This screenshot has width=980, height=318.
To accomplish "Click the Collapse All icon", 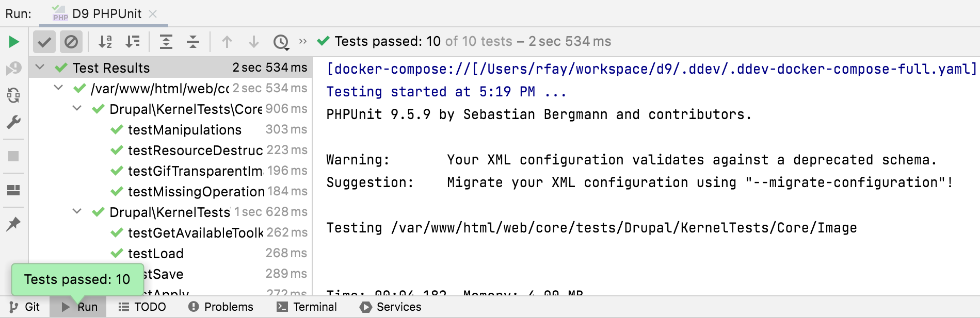I will click(193, 42).
